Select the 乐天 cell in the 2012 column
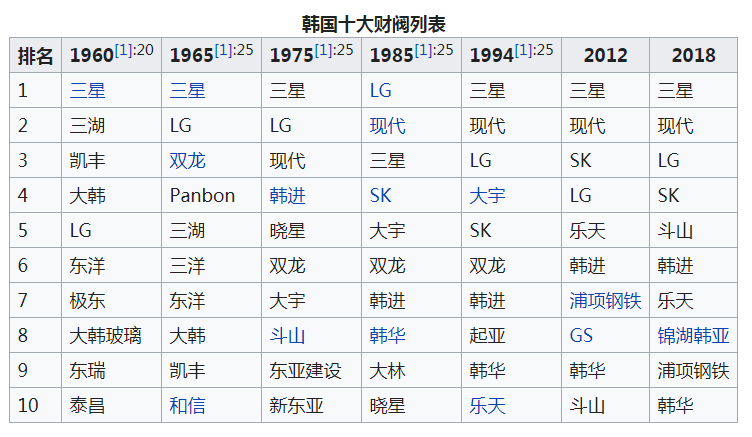 [605, 231]
